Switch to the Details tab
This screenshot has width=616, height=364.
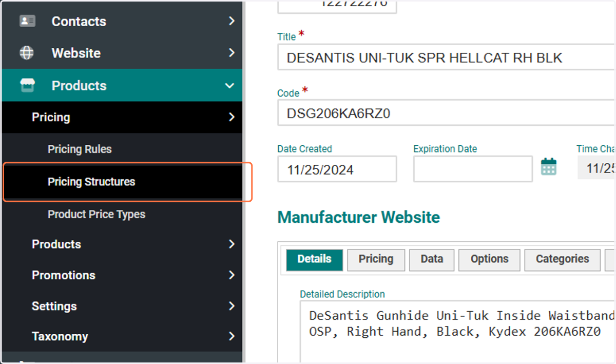coord(314,259)
